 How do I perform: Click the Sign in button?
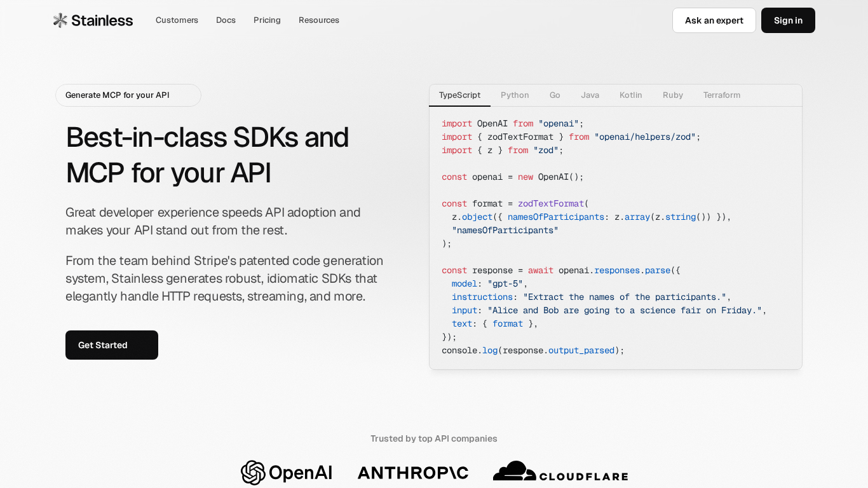tap(787, 20)
